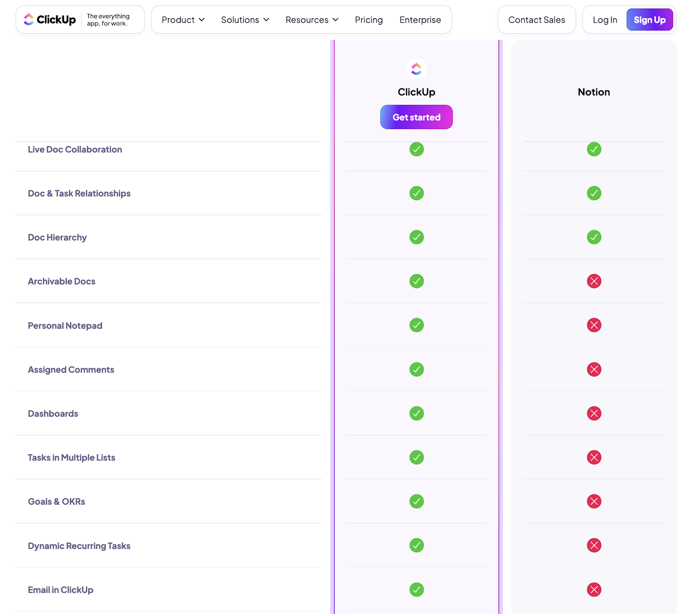Click the Notion column heading
The height and width of the screenshot is (614, 700).
coord(594,92)
